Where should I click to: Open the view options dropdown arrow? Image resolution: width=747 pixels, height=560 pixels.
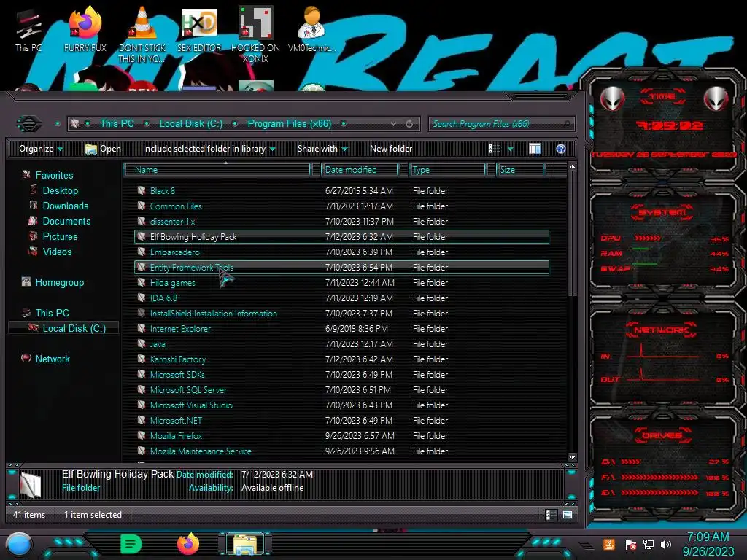[510, 149]
